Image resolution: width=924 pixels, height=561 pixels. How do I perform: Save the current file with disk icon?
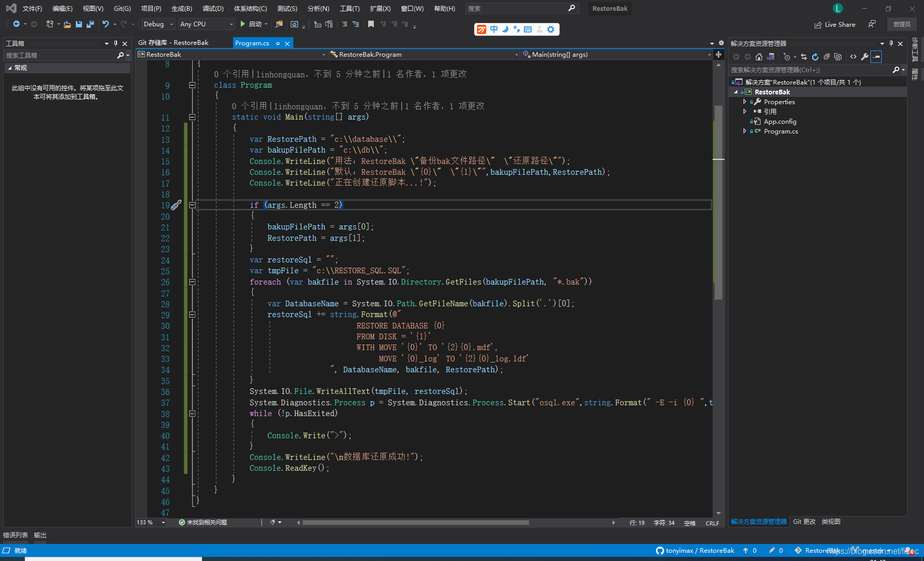pyautogui.click(x=79, y=24)
